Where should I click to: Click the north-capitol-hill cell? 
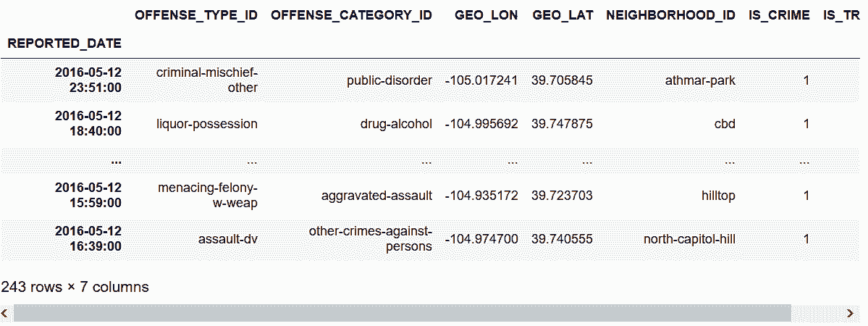tap(689, 238)
